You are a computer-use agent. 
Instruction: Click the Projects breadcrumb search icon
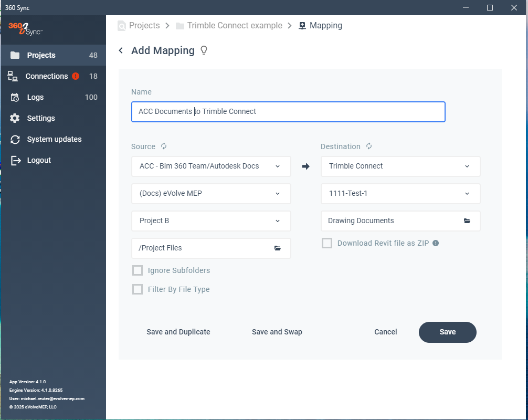click(x=122, y=26)
